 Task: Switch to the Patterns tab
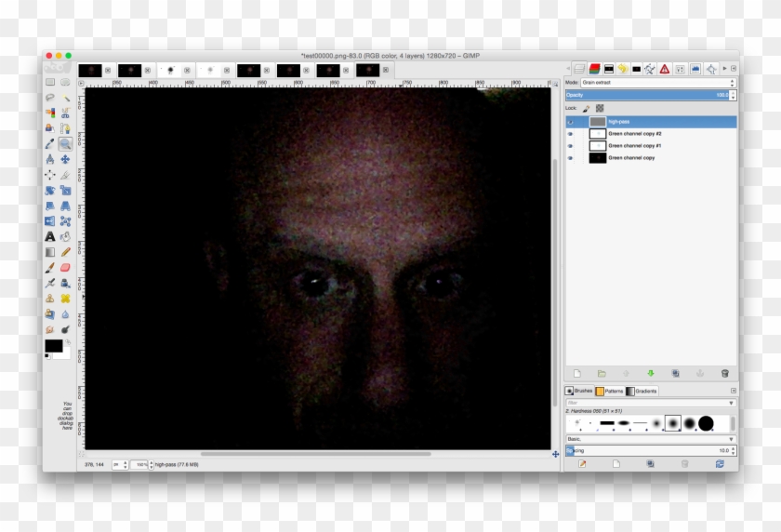pyautogui.click(x=610, y=391)
